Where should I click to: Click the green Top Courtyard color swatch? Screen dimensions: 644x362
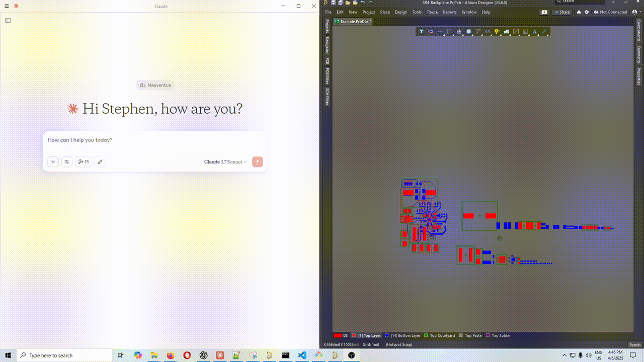(426, 335)
